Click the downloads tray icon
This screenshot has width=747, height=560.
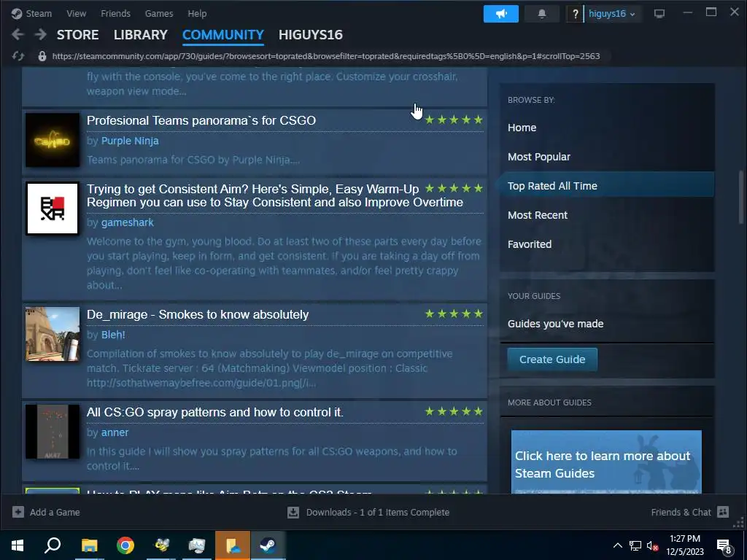293,512
